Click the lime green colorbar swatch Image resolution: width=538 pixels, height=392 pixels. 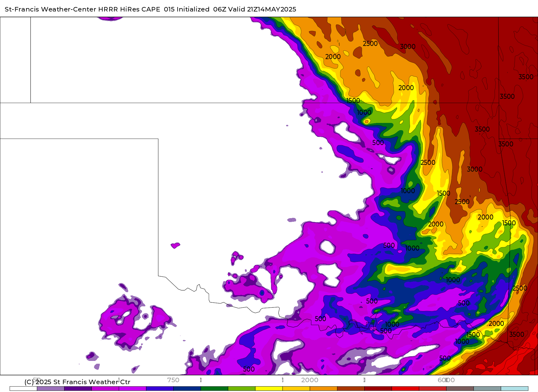[x=242, y=389]
